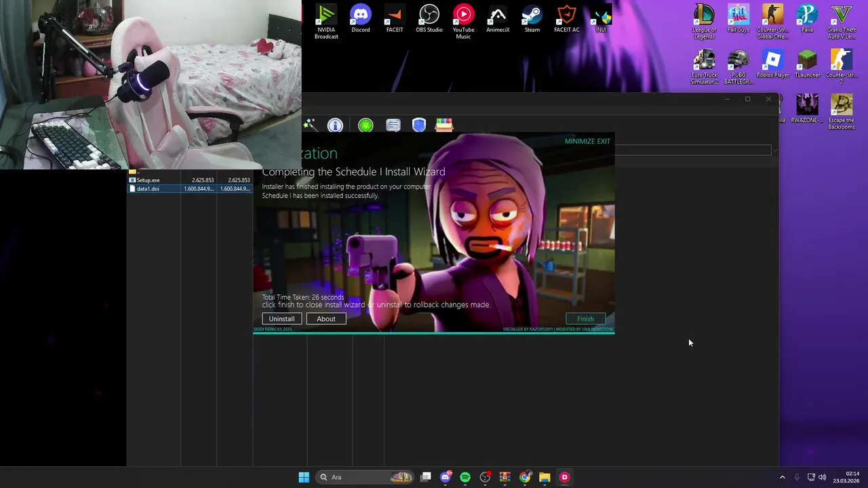Click the WinRAR address path field
This screenshot has height=488, width=868.
pos(692,150)
